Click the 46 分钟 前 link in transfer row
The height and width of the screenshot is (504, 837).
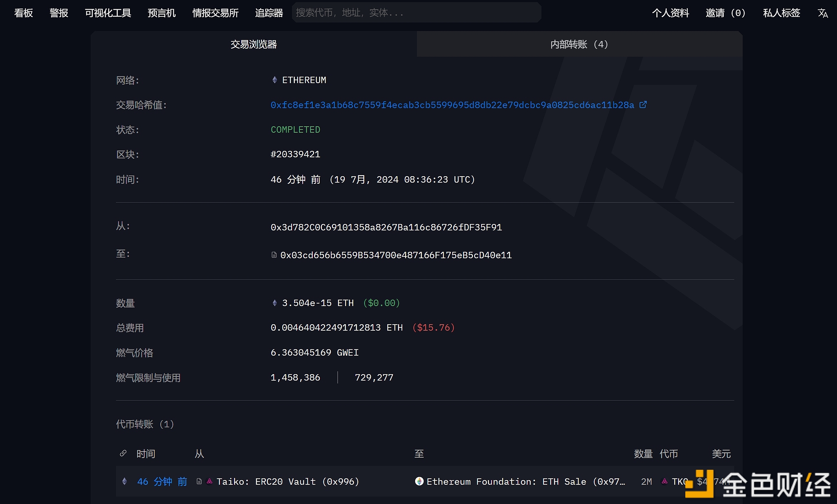(x=162, y=482)
